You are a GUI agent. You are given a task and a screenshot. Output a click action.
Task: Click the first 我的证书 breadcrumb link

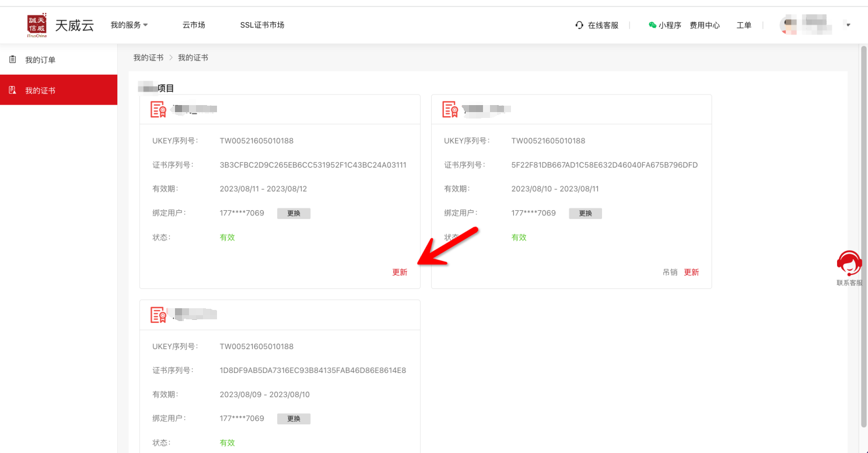click(x=148, y=58)
